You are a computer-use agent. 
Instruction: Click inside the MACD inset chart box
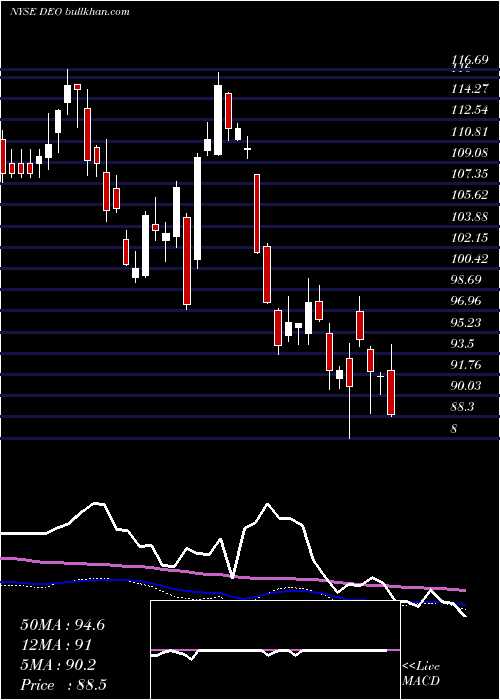pyautogui.click(x=275, y=650)
